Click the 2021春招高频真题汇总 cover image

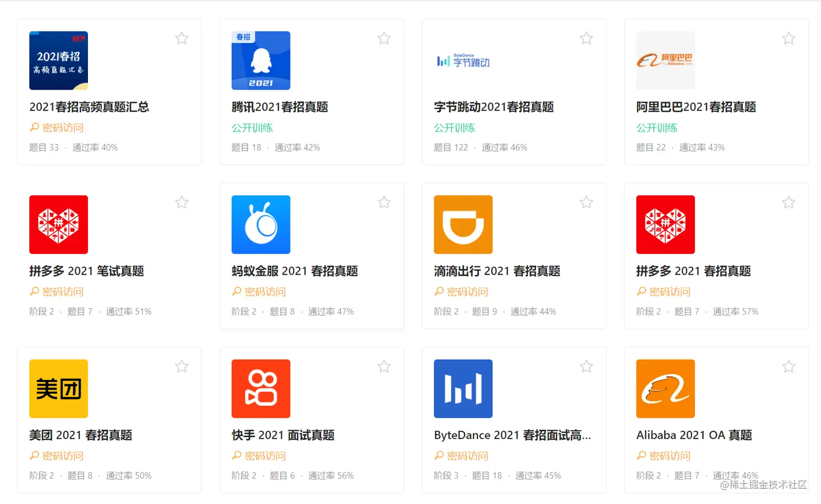coord(59,60)
